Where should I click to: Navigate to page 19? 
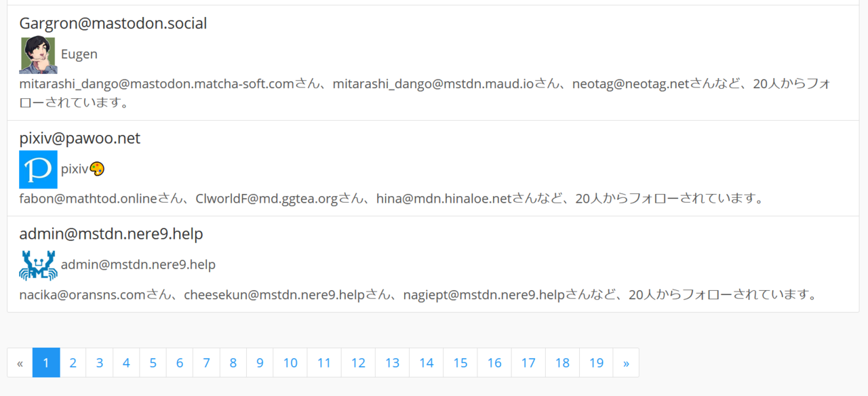point(596,363)
